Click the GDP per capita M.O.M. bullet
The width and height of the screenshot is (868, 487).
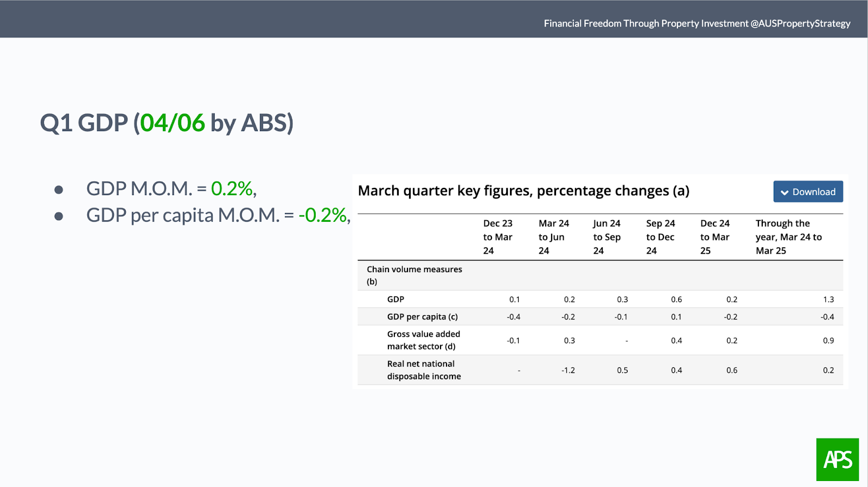(x=218, y=215)
